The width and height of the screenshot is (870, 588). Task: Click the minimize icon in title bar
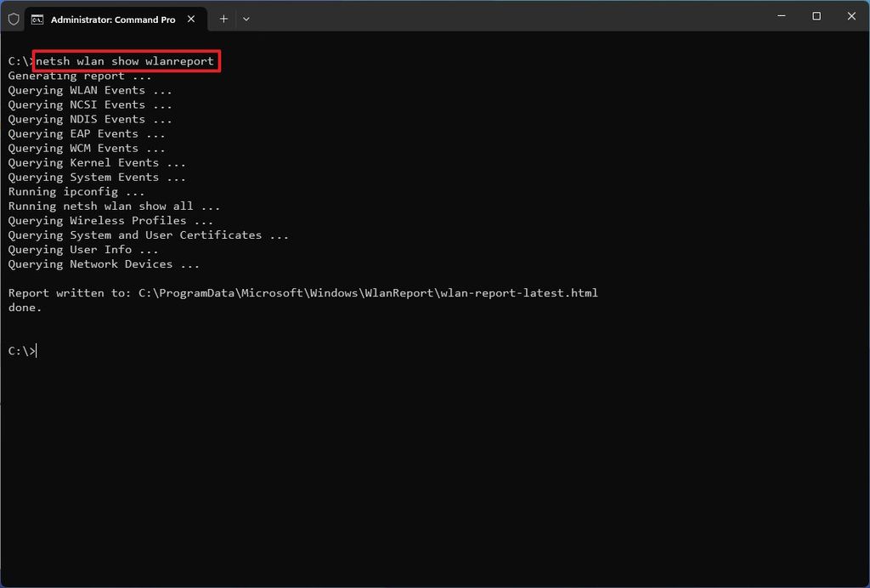(780, 16)
